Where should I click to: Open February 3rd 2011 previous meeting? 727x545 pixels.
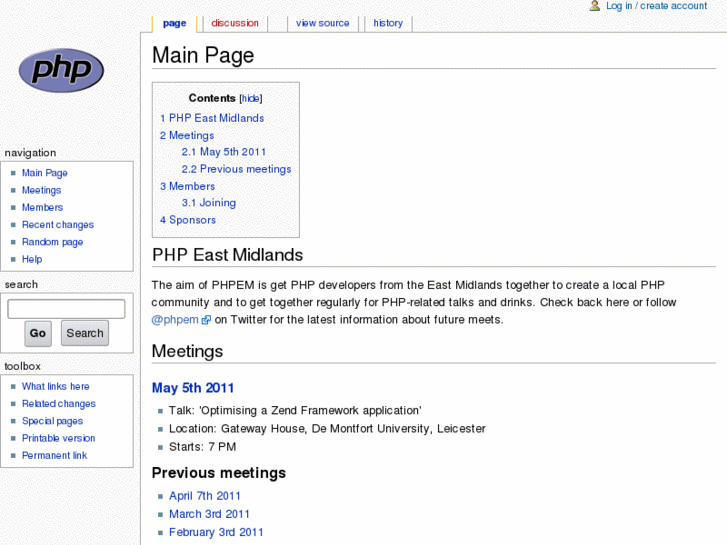point(216,532)
